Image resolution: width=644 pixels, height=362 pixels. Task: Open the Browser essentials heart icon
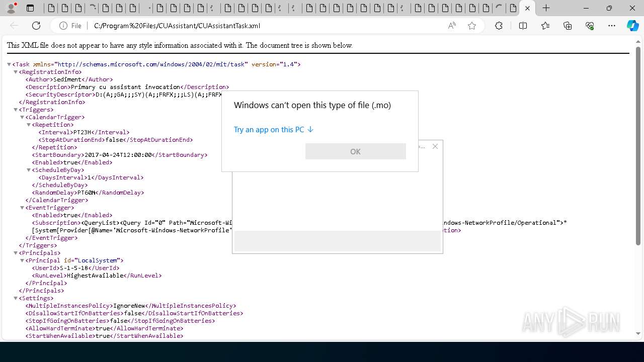590,26
